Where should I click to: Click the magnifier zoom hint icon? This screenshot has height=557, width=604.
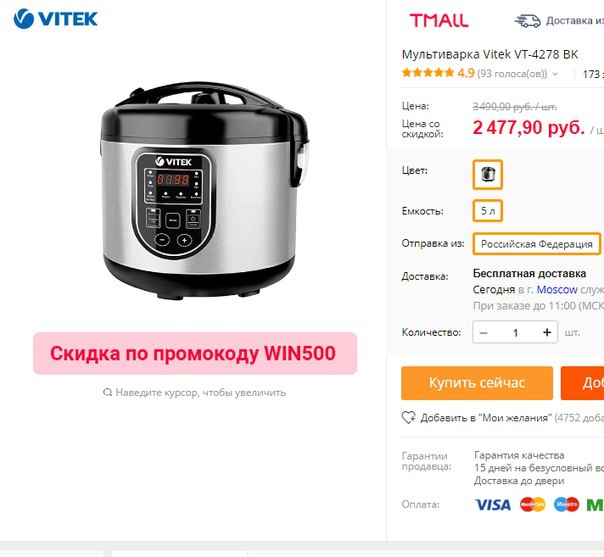pyautogui.click(x=107, y=392)
